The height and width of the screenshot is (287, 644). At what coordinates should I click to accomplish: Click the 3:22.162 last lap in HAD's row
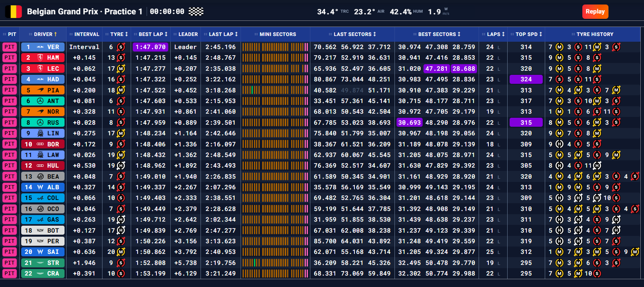click(x=221, y=79)
